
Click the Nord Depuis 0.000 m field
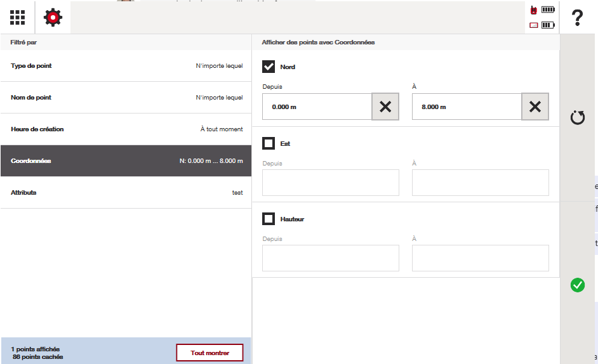[x=317, y=107]
